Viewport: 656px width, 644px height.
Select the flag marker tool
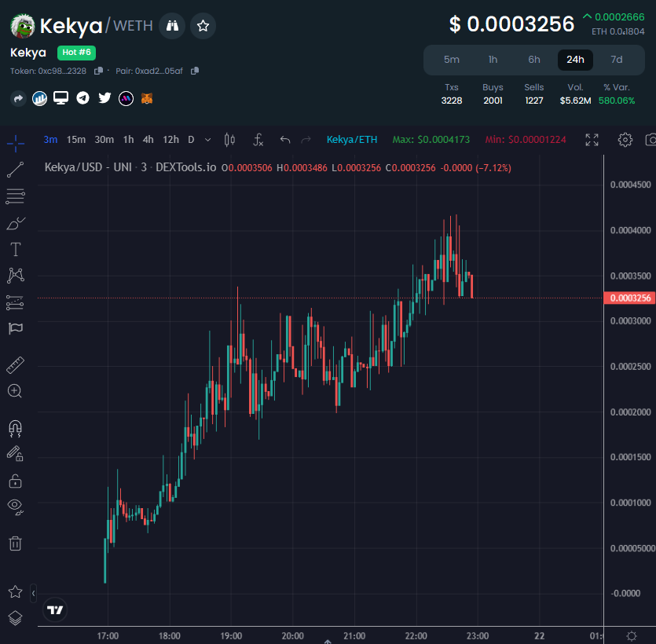[16, 328]
